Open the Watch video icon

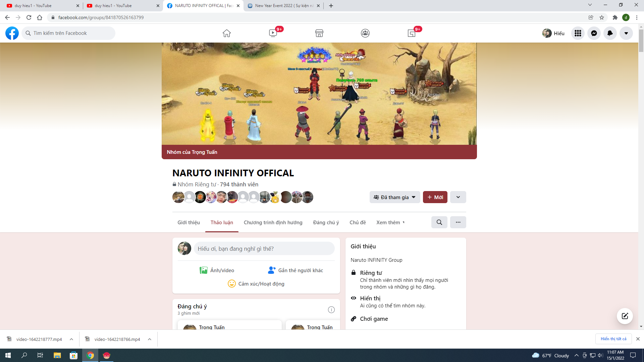[x=273, y=33]
